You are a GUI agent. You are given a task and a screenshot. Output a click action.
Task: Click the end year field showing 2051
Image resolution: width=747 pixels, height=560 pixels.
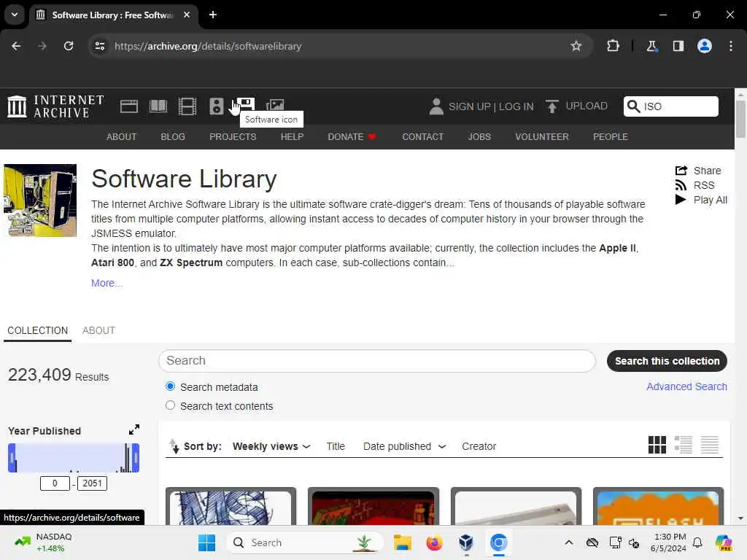click(x=92, y=483)
